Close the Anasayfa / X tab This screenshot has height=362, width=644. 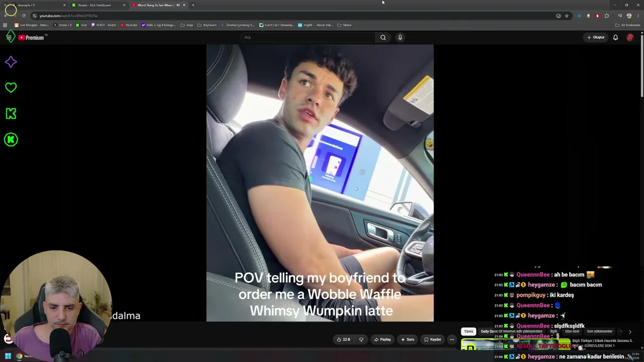pos(64,5)
